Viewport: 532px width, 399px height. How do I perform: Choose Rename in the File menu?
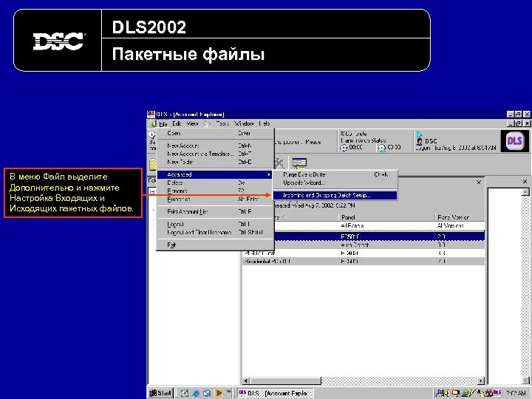point(215,191)
